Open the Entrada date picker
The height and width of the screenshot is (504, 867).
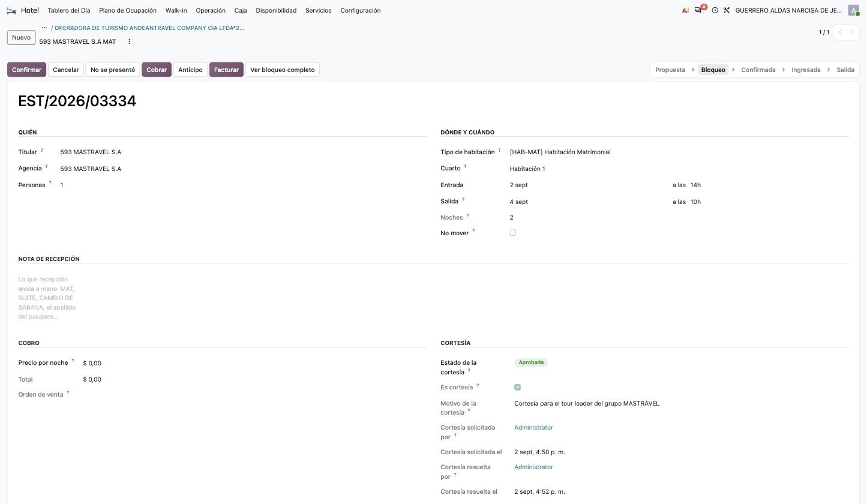point(588,185)
